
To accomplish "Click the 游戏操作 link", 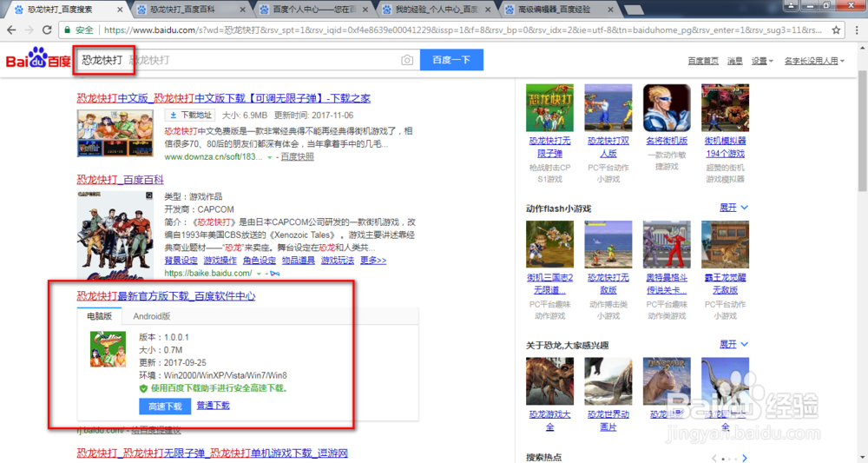I will 220,261.
